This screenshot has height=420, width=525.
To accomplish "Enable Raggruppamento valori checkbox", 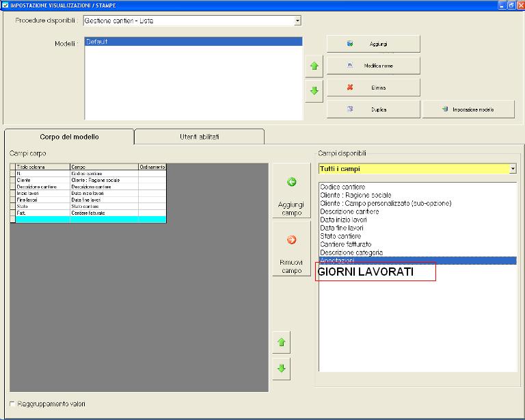I will (x=12, y=404).
